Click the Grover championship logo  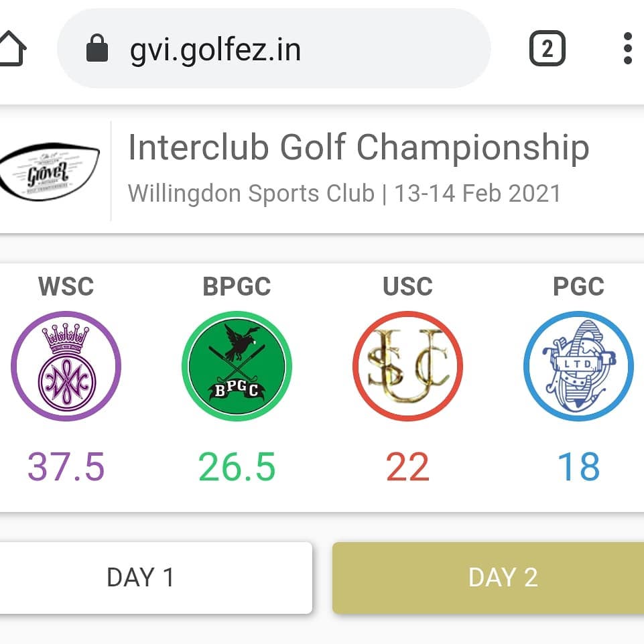click(50, 172)
